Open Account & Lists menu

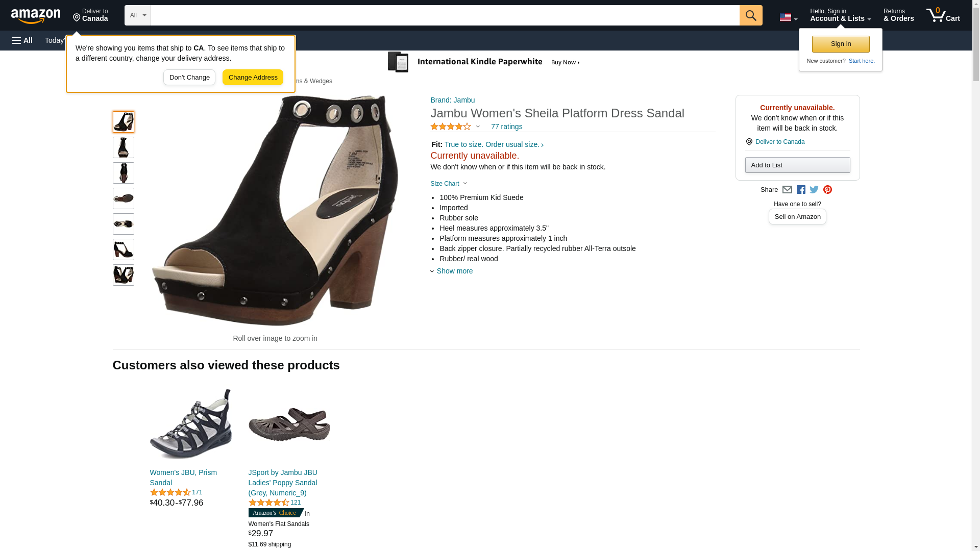(840, 15)
